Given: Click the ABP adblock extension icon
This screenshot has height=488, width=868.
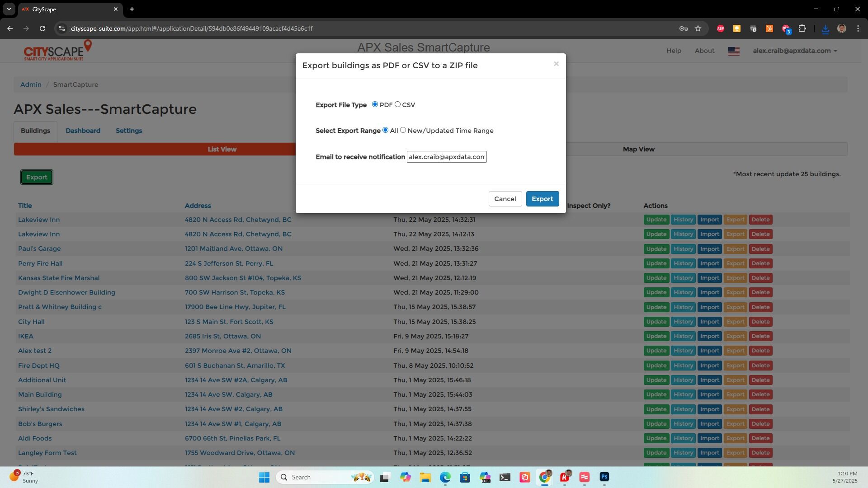Looking at the screenshot, I should point(721,28).
